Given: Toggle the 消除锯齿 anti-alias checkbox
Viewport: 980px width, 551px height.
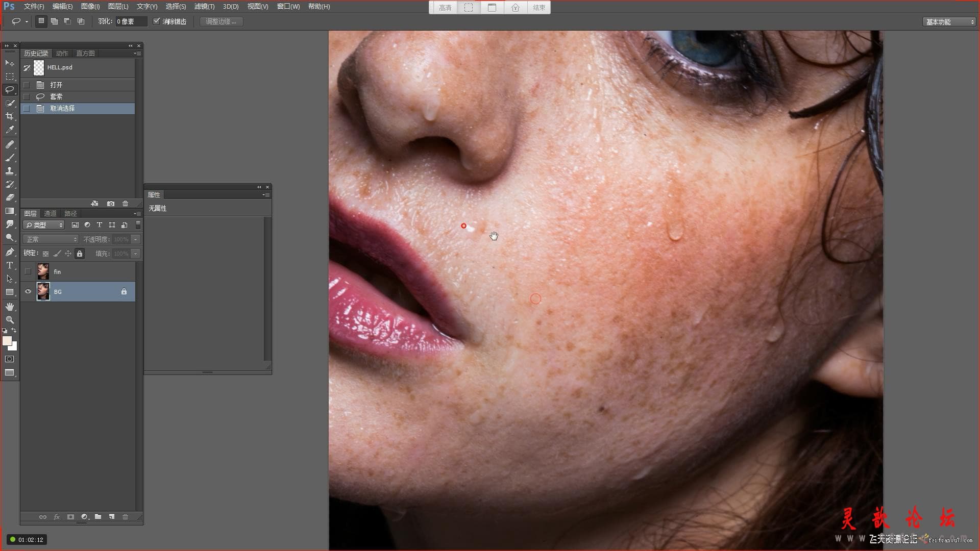Looking at the screenshot, I should 157,21.
